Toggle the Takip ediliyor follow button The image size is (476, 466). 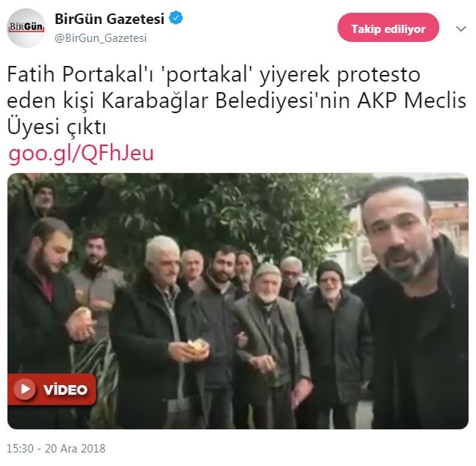[x=388, y=28]
